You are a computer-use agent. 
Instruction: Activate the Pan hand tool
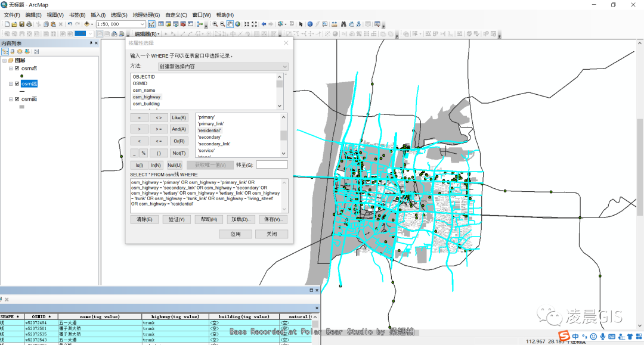(x=230, y=24)
